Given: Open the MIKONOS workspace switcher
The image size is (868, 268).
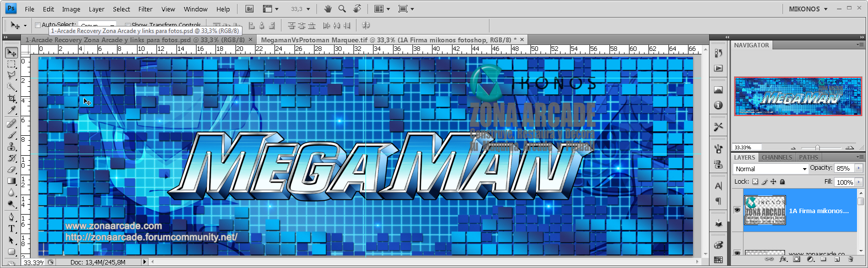Looking at the screenshot, I should click(x=808, y=9).
